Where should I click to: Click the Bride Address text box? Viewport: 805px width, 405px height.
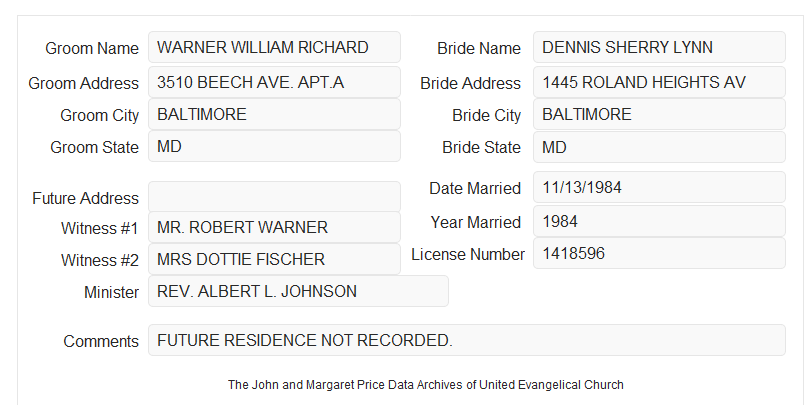tap(659, 82)
